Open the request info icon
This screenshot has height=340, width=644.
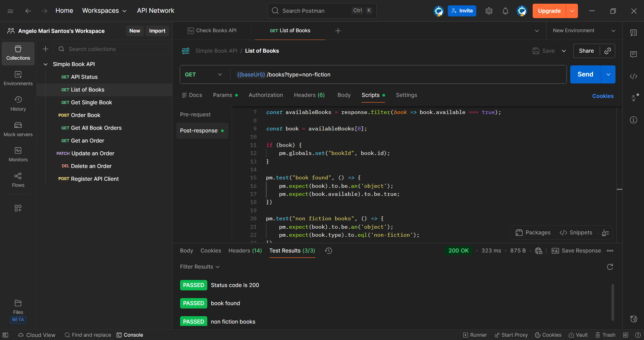pyautogui.click(x=633, y=120)
